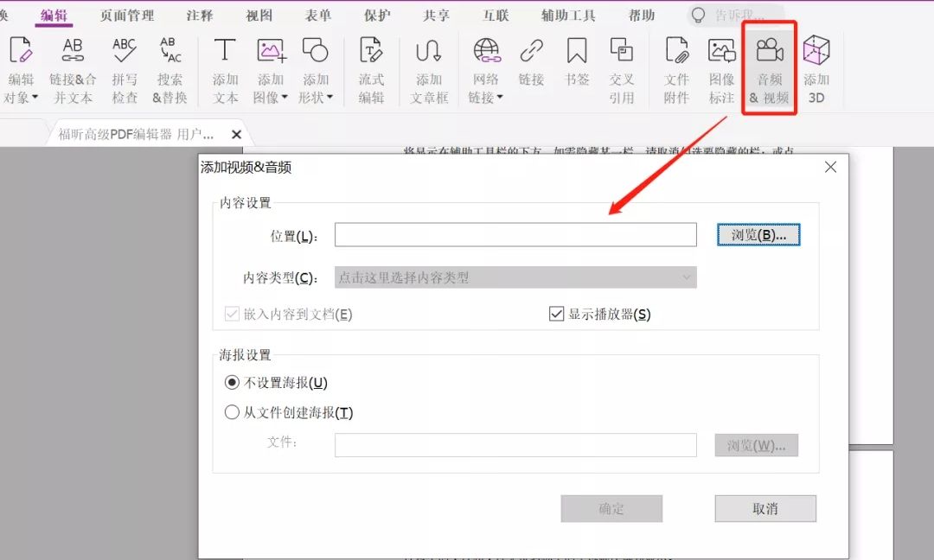Viewport: 934px width, 560px height.
Task: Toggle the 显示播放器 show player checkbox
Action: (x=556, y=314)
